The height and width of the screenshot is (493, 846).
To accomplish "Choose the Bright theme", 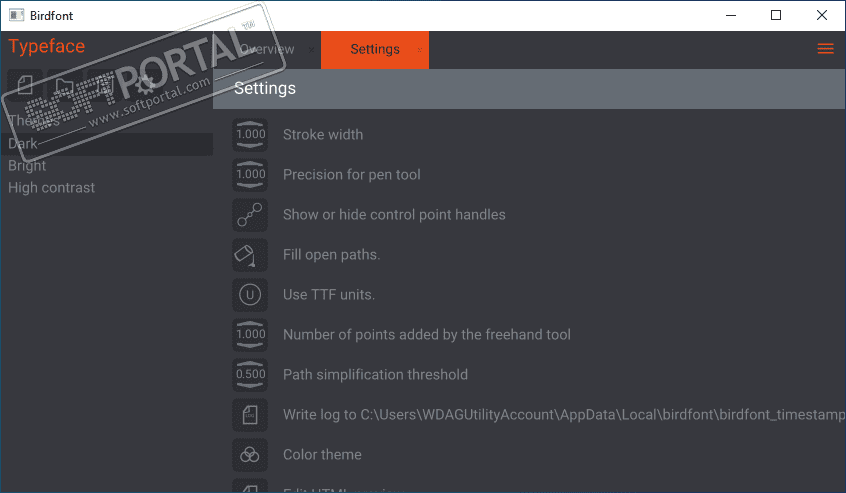I will [27, 166].
